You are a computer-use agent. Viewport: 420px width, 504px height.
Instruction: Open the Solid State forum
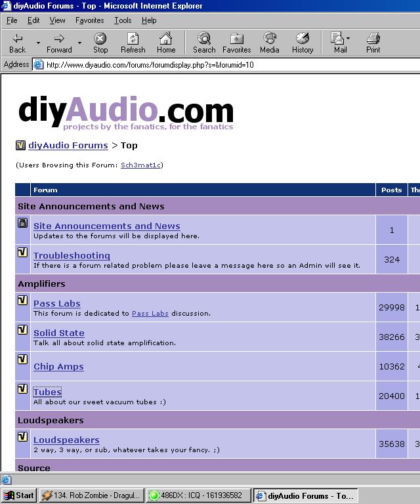click(59, 333)
